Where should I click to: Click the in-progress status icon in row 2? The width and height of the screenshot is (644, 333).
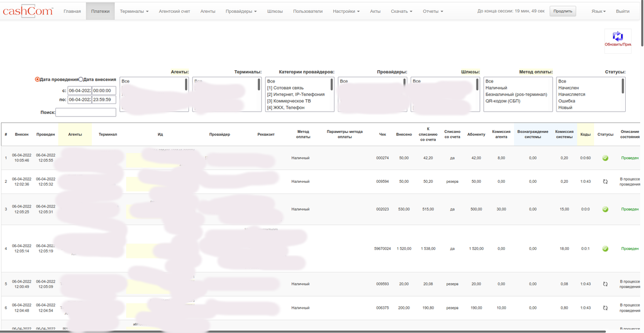pyautogui.click(x=605, y=182)
